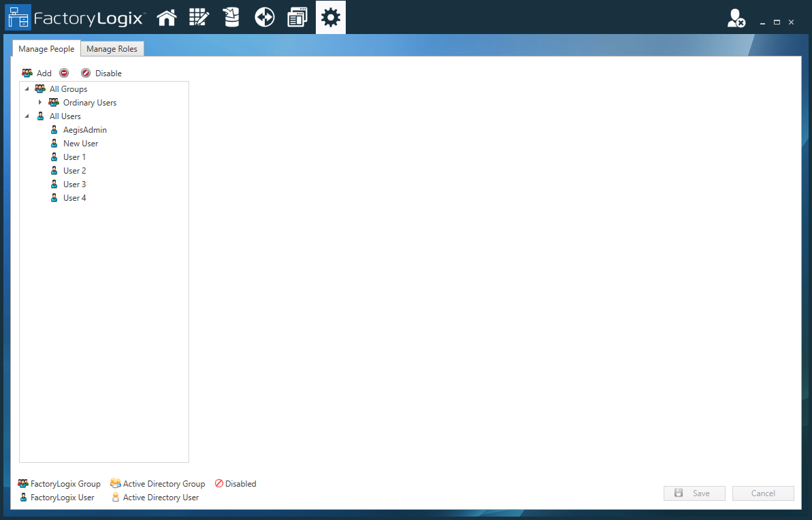Open the Logistics materials module icon
Image resolution: width=812 pixels, height=520 pixels.
pos(231,17)
